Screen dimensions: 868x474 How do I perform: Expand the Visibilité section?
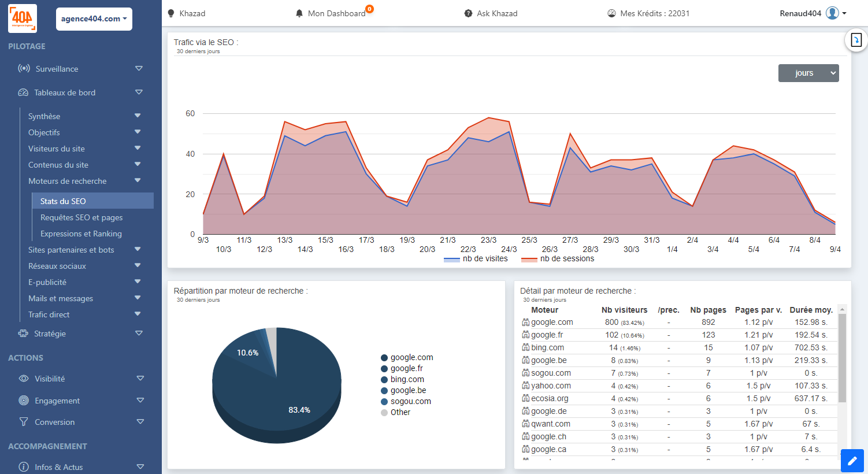tap(140, 378)
